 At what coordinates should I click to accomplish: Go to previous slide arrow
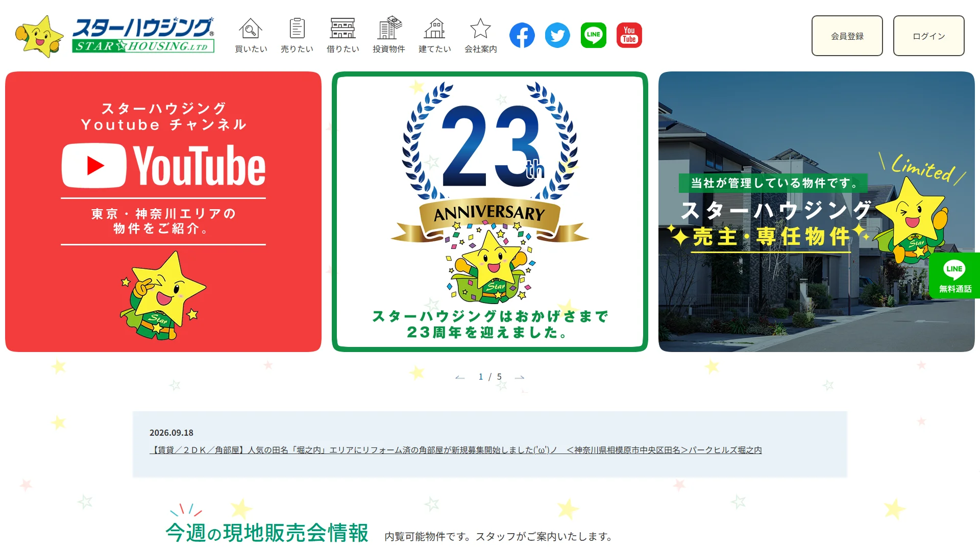[x=460, y=377]
